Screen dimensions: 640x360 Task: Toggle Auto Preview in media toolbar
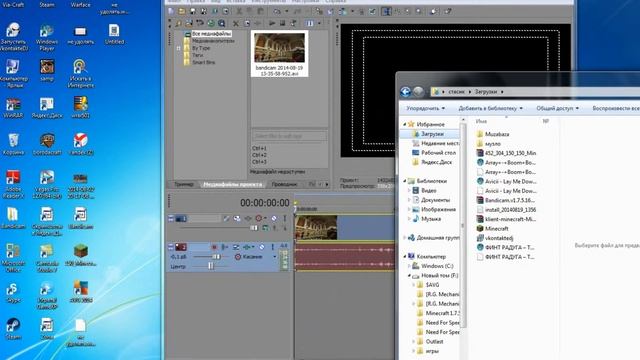pyautogui.click(x=293, y=23)
